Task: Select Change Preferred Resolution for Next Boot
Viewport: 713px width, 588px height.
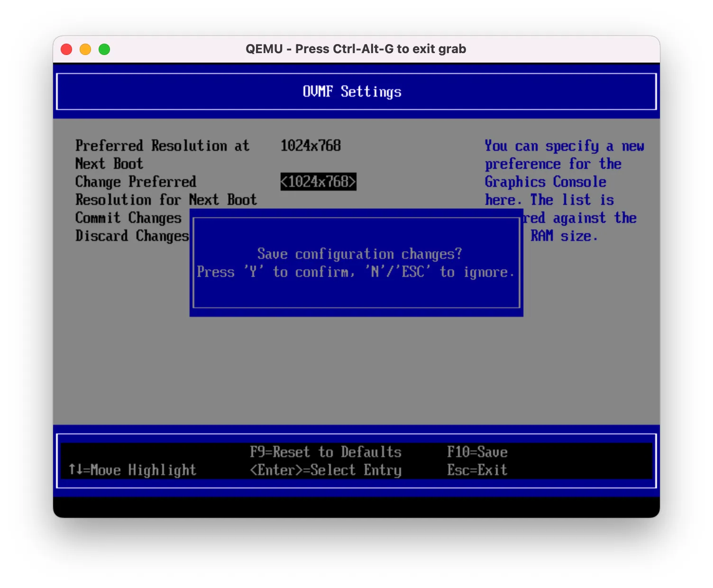Action: (x=166, y=191)
